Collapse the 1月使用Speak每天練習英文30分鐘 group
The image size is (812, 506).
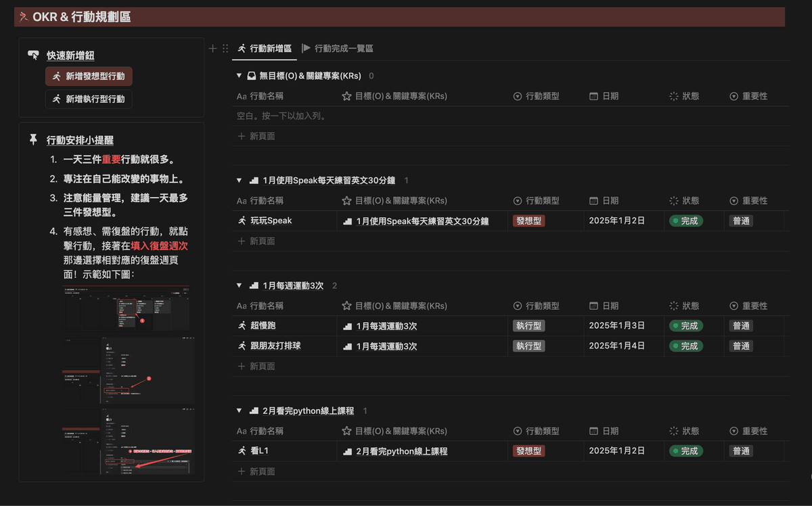point(239,181)
